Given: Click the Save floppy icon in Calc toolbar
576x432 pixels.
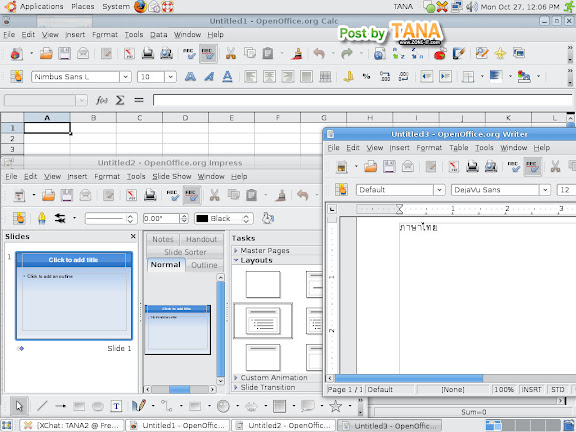Looking at the screenshot, I should pyautogui.click(x=65, y=54).
